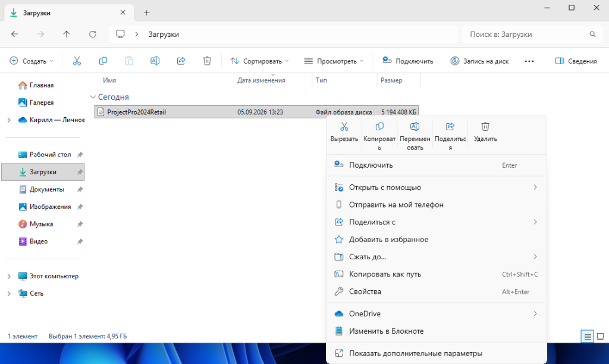Screen dimensions: 609x364
Task: Click the toolbar rename icon
Action: pos(155,61)
